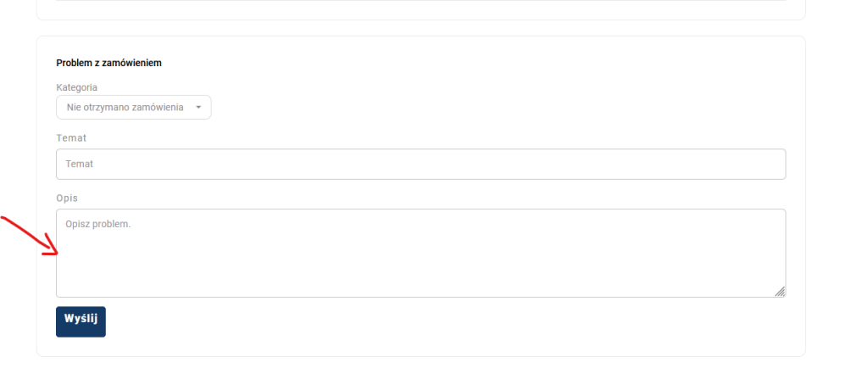Screen dimensions: 868x385
Task: Click the 'Problem z zamówieniem' heading
Action: [x=108, y=63]
